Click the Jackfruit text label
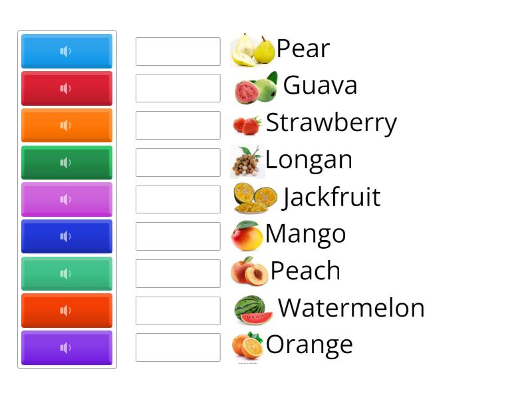 pyautogui.click(x=332, y=198)
